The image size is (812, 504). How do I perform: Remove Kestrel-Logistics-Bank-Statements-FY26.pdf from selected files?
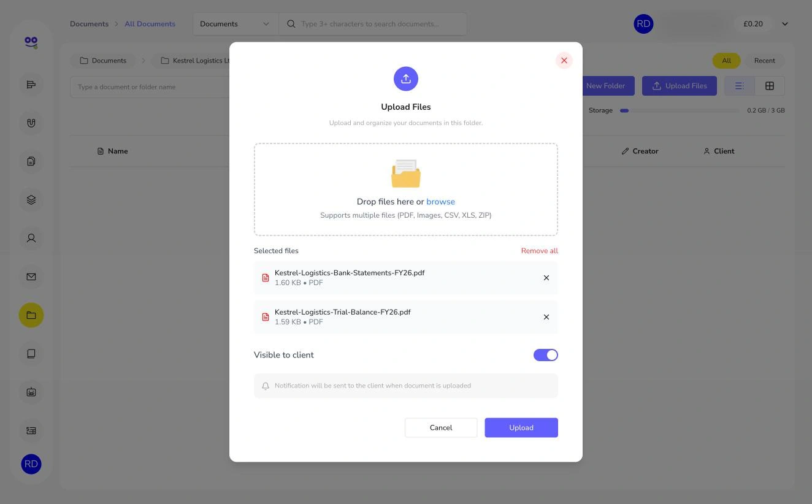click(x=546, y=278)
